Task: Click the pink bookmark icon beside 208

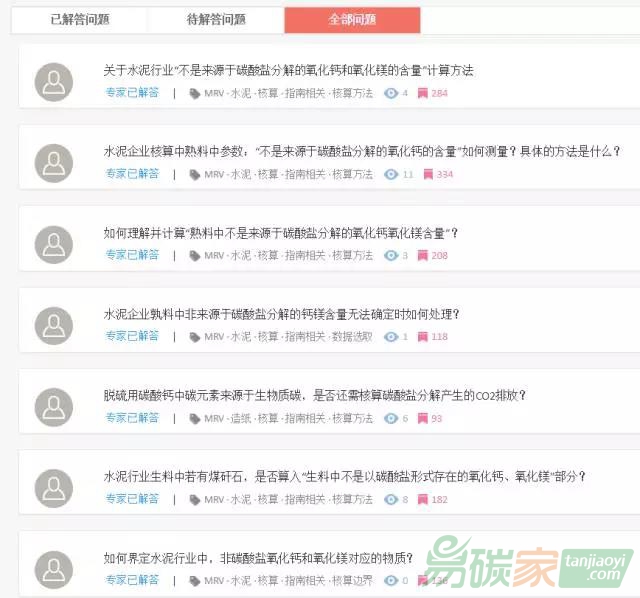Action: [x=422, y=256]
